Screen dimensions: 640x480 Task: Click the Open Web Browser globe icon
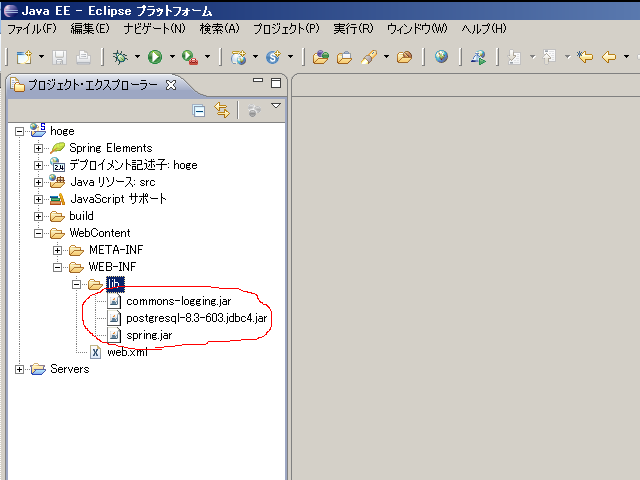coord(441,57)
